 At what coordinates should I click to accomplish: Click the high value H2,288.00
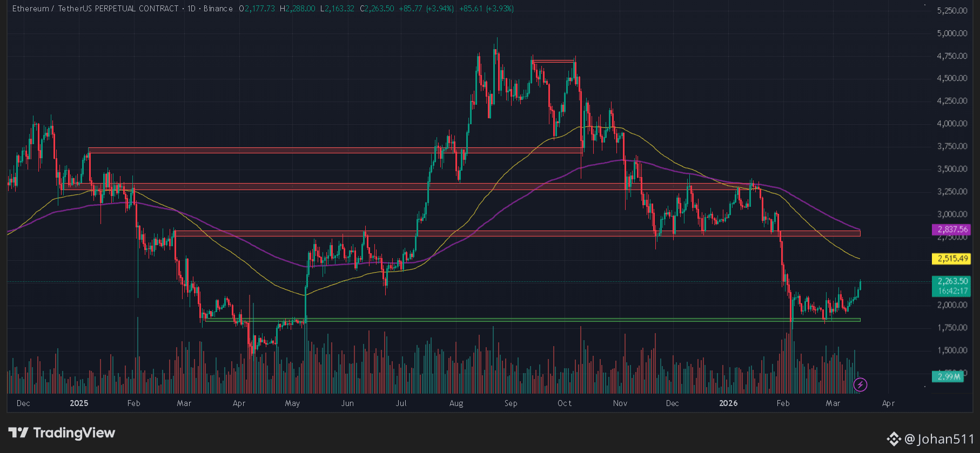pos(297,9)
